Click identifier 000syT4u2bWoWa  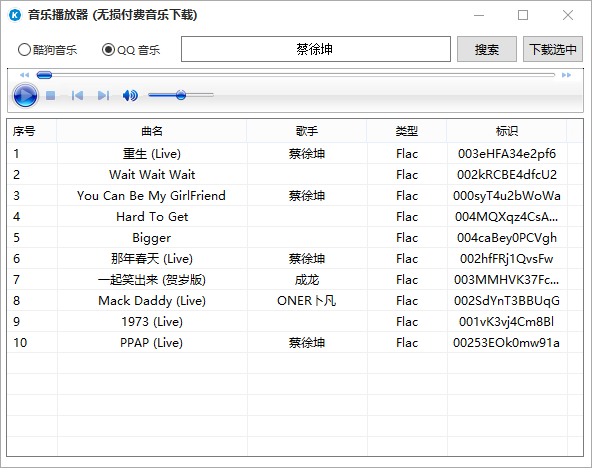(507, 196)
